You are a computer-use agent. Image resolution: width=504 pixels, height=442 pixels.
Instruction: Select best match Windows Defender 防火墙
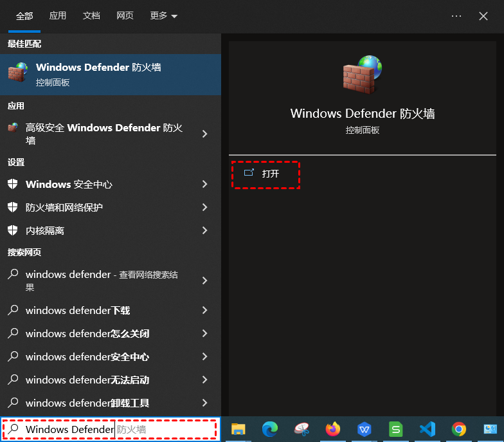111,75
